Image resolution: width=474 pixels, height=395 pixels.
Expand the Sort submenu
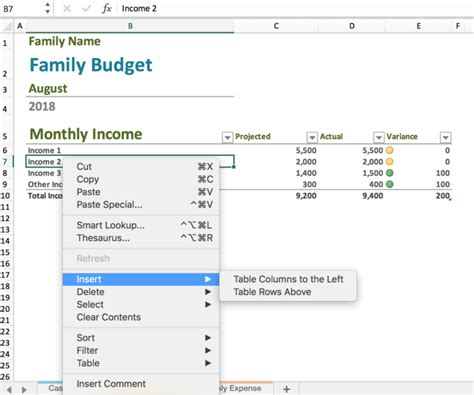pos(141,338)
